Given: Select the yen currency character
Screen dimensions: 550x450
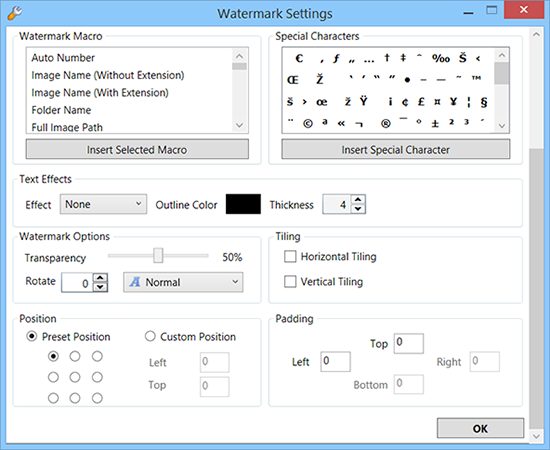Looking at the screenshot, I should click(453, 102).
